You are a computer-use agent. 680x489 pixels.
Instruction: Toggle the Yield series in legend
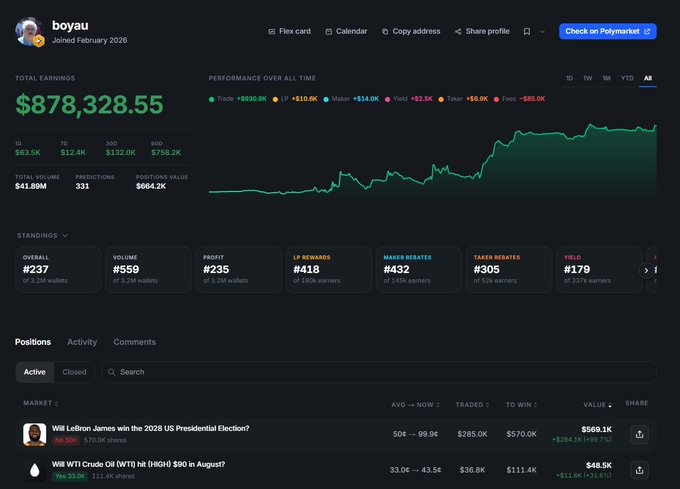(409, 99)
